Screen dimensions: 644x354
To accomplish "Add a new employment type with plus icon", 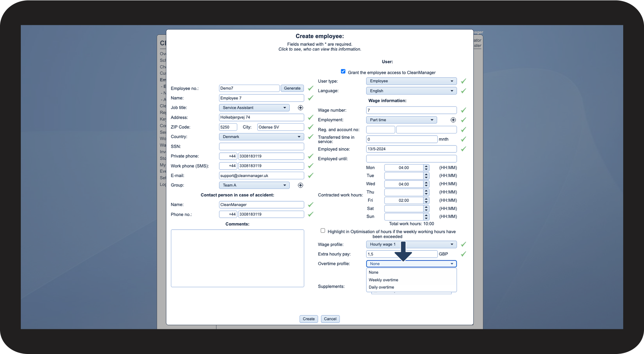I will point(453,120).
